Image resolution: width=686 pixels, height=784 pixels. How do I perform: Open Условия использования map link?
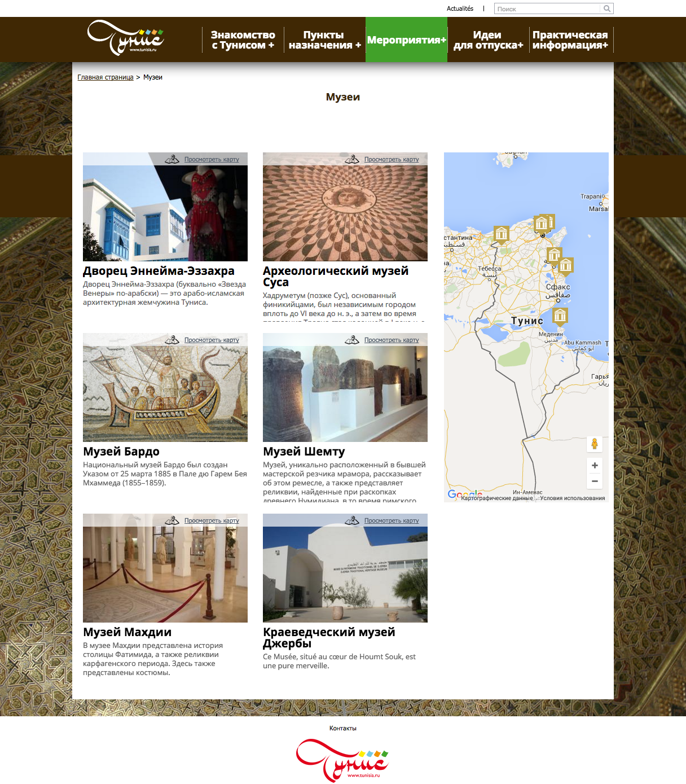click(x=572, y=498)
